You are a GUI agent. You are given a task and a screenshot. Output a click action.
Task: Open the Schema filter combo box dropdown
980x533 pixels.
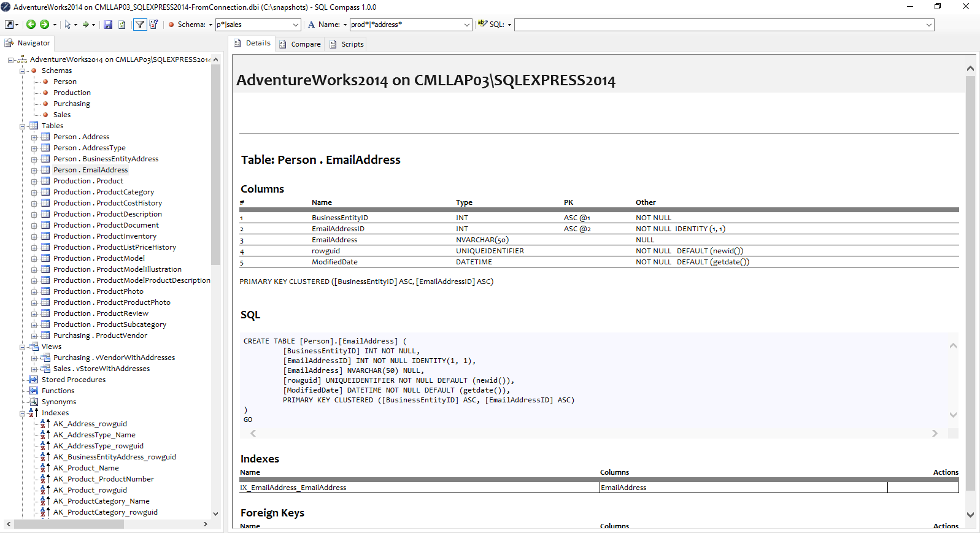(295, 25)
